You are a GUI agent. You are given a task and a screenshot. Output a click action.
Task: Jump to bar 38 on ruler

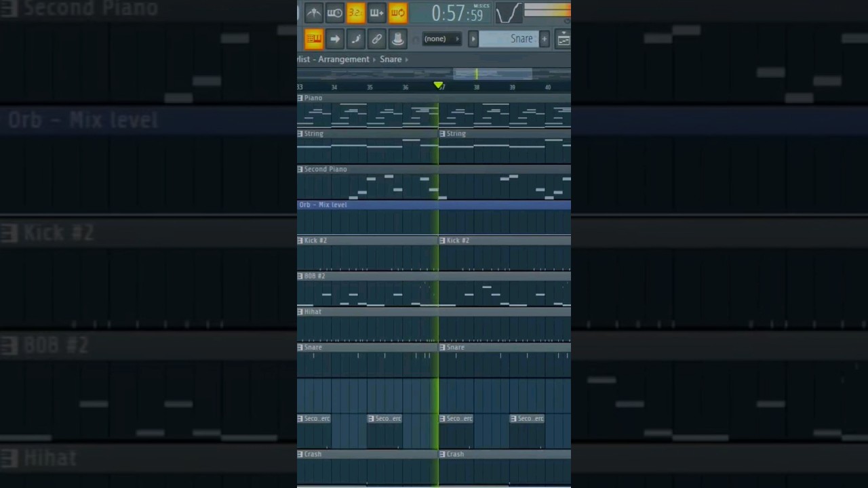pyautogui.click(x=477, y=87)
